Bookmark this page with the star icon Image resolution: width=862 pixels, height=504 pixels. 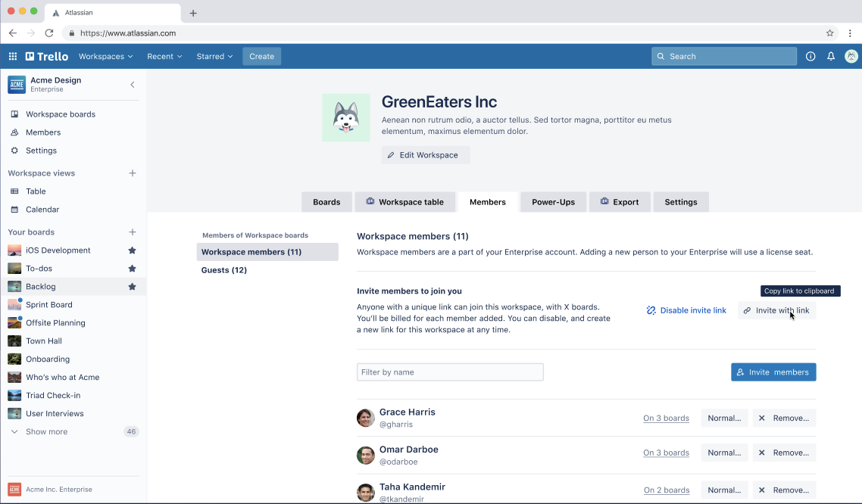point(829,33)
